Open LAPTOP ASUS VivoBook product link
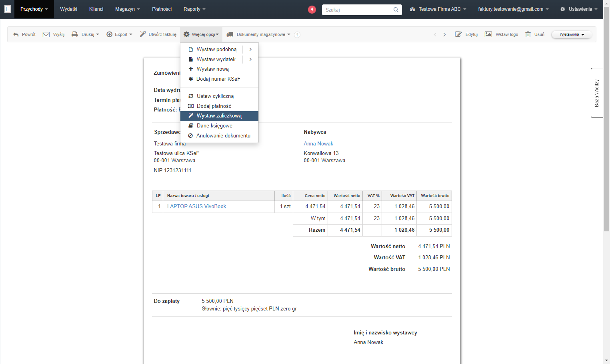The height and width of the screenshot is (364, 610). coord(196,207)
